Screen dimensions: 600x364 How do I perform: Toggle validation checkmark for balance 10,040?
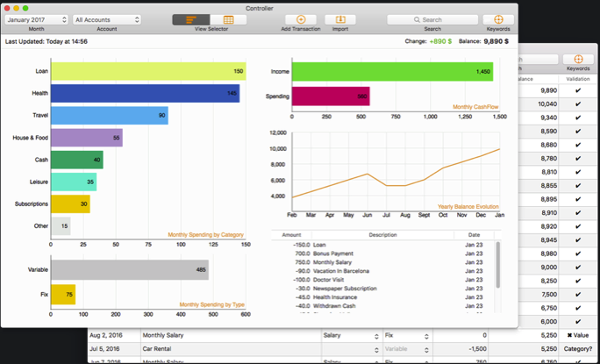tap(578, 104)
